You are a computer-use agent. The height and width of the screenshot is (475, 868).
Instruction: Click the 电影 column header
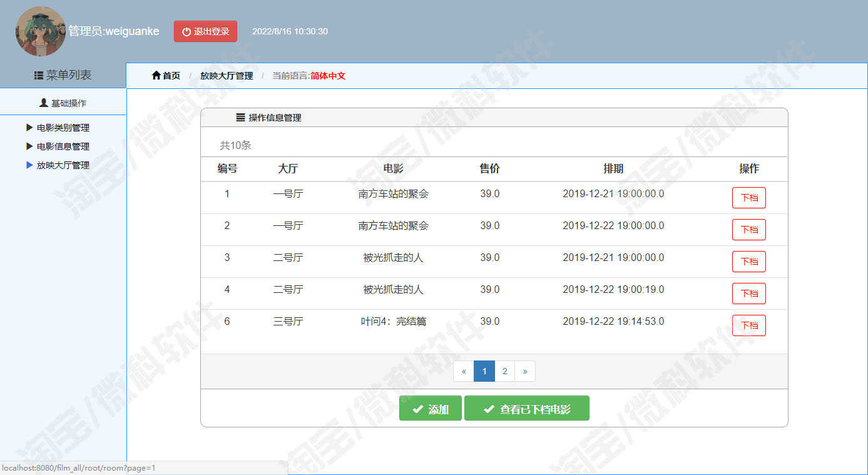(394, 169)
